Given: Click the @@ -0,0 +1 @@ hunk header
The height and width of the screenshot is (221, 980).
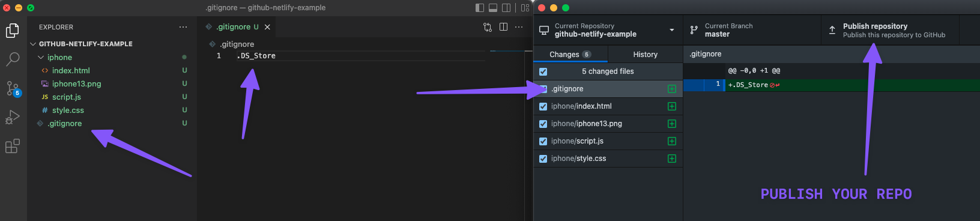Looking at the screenshot, I should click(754, 71).
